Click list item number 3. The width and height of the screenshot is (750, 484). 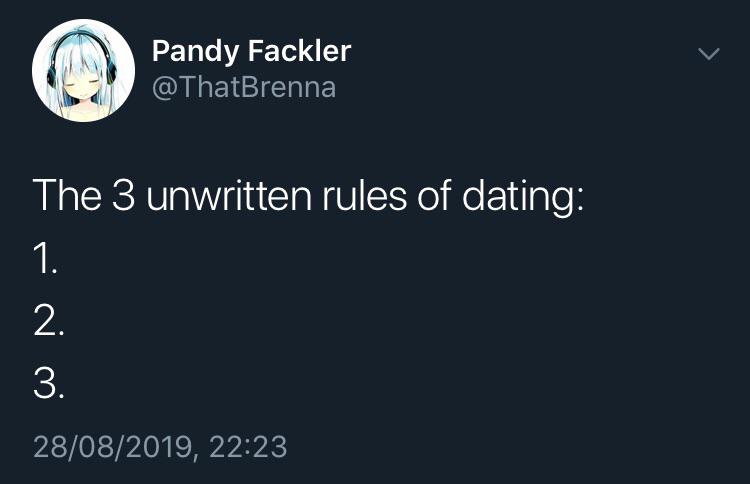coord(49,383)
